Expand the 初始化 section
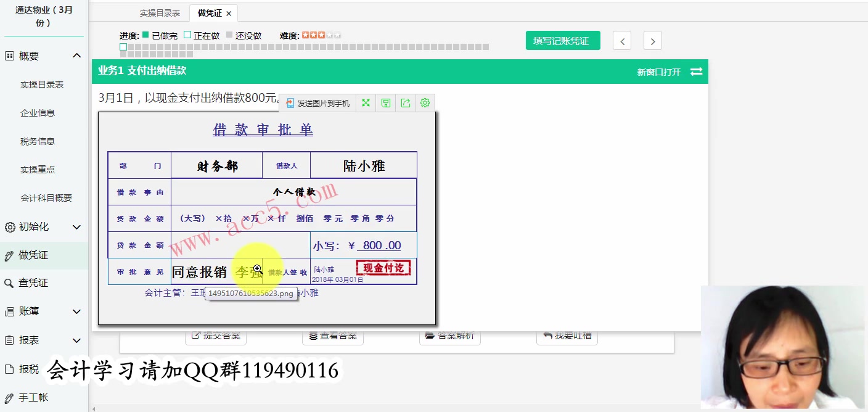The image size is (868, 412). click(x=76, y=226)
